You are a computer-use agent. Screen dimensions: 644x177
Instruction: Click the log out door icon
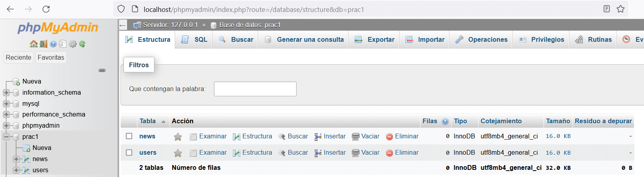[43, 44]
